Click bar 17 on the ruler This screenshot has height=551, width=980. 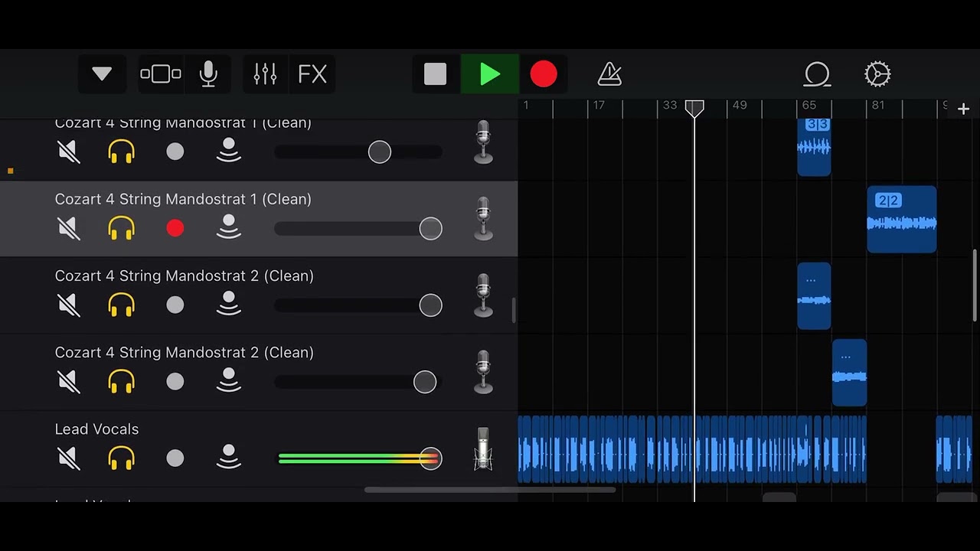599,105
